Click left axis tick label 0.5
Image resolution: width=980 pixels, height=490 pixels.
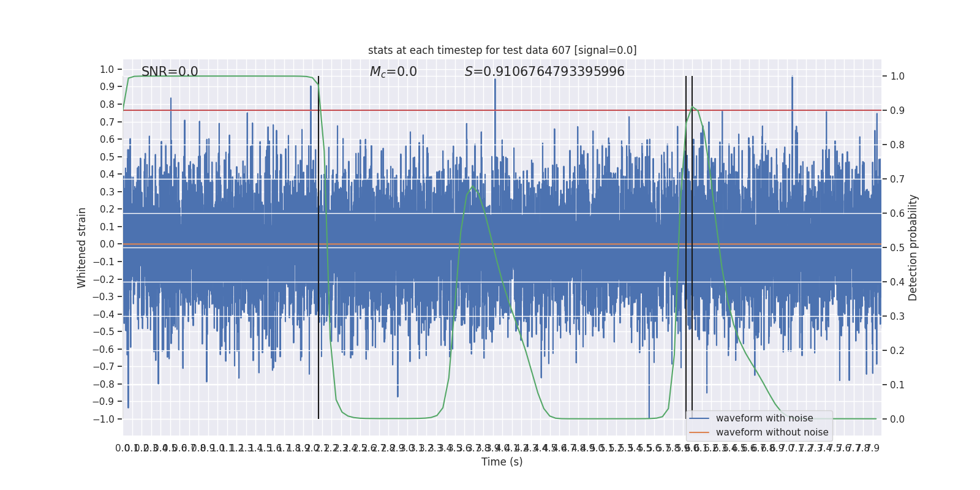[x=107, y=157]
